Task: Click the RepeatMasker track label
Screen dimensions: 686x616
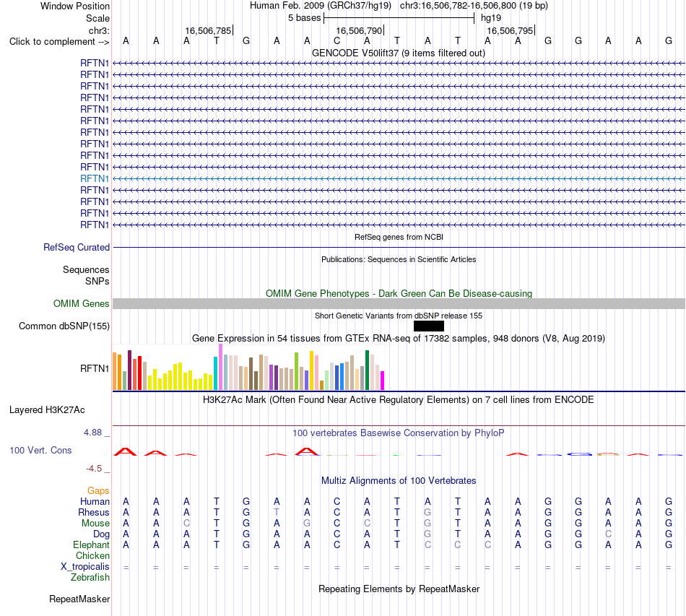Action: pos(79,599)
